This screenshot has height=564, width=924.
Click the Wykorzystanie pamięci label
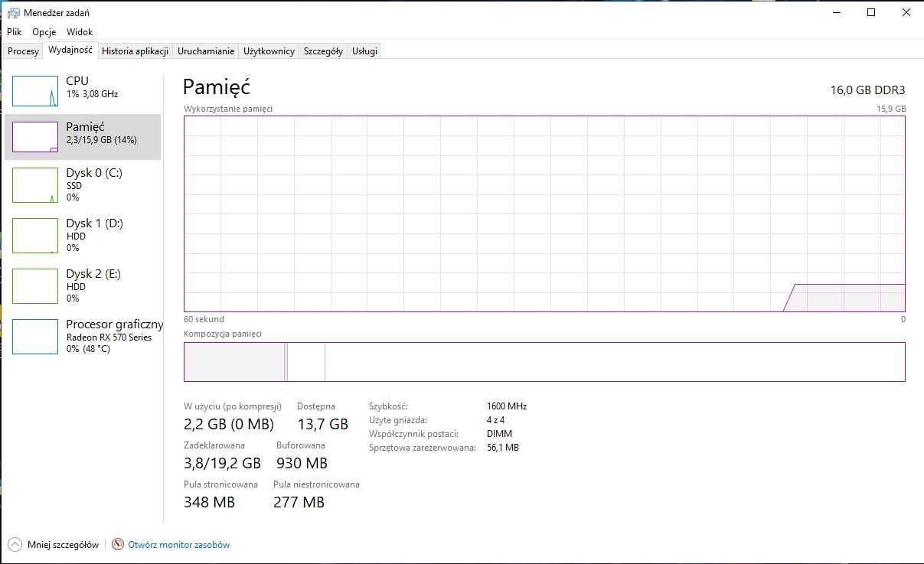(x=228, y=109)
